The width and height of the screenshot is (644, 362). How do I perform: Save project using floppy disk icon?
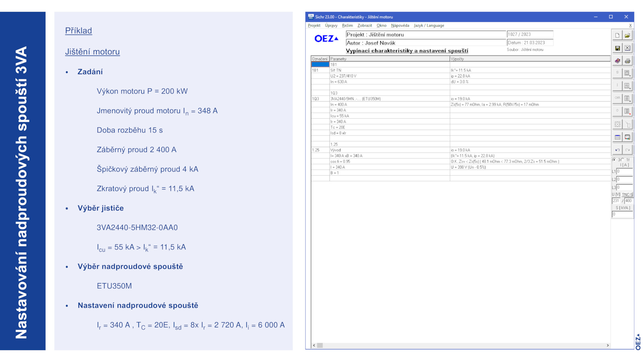[617, 48]
